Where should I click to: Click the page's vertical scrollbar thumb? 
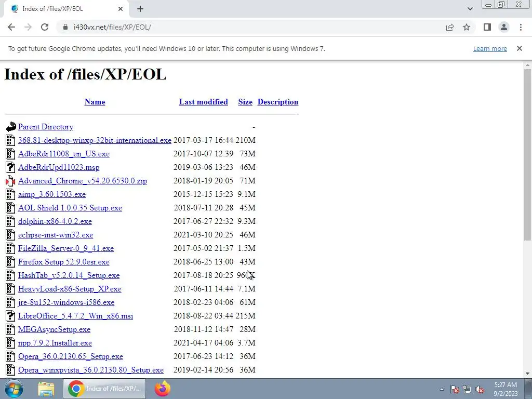527,154
